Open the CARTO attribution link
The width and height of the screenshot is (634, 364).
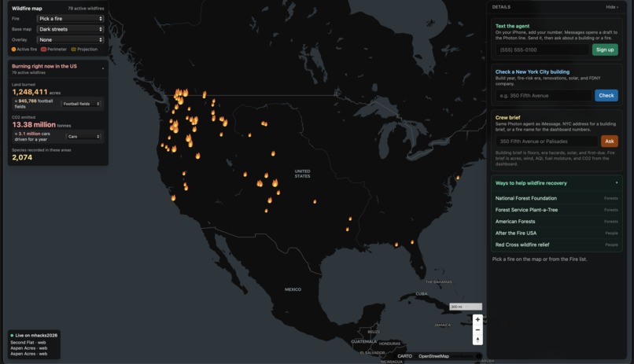[x=404, y=356]
